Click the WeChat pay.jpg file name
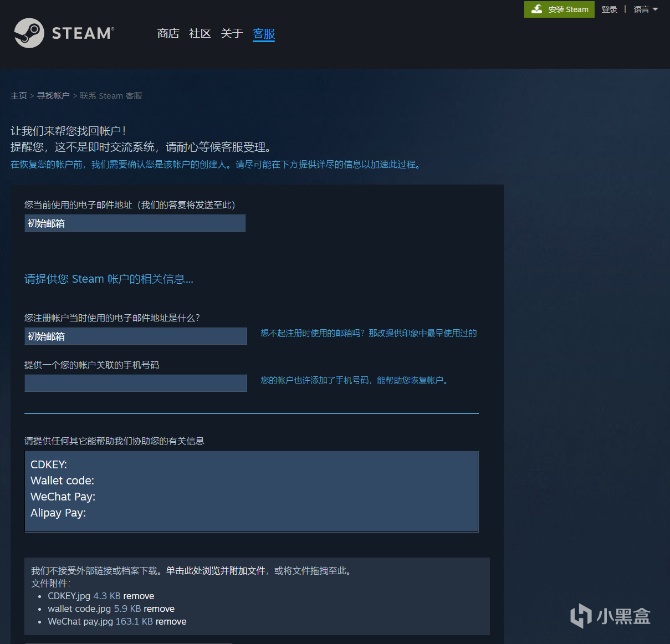This screenshot has height=644, width=670. point(80,622)
